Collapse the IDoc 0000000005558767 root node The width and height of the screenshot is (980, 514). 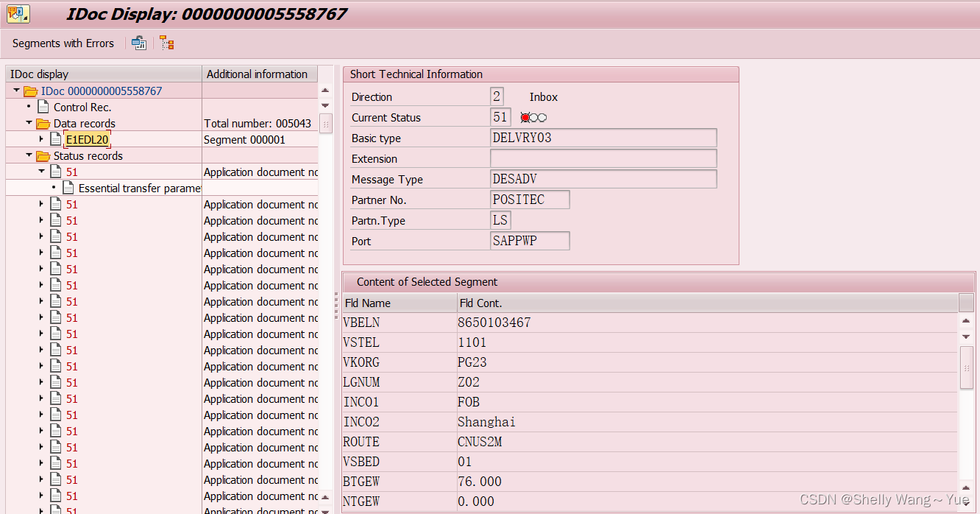click(15, 90)
